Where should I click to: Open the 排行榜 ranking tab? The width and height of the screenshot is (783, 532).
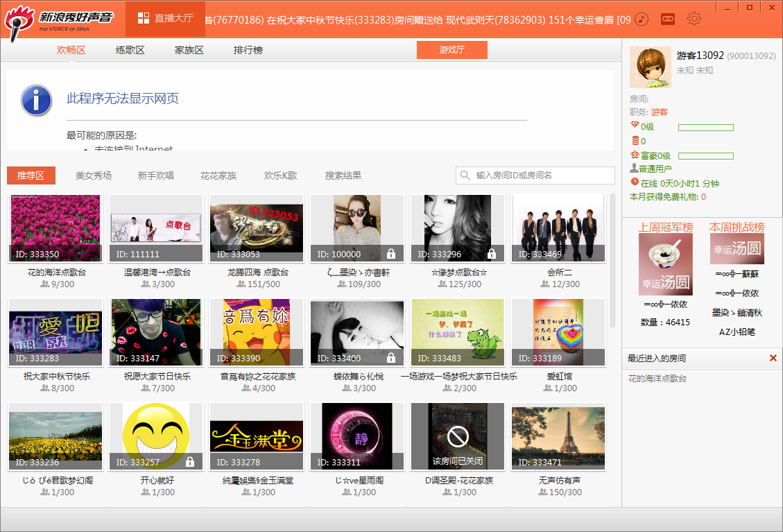248,50
